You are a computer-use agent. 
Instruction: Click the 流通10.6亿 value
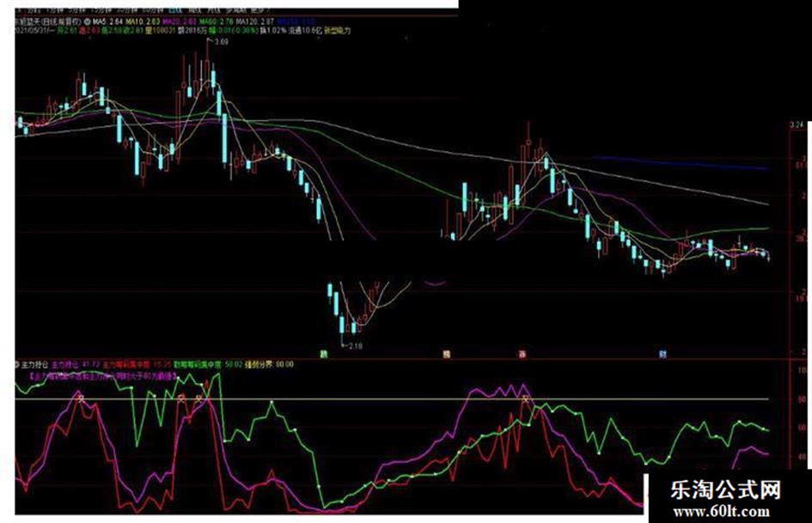306,31
